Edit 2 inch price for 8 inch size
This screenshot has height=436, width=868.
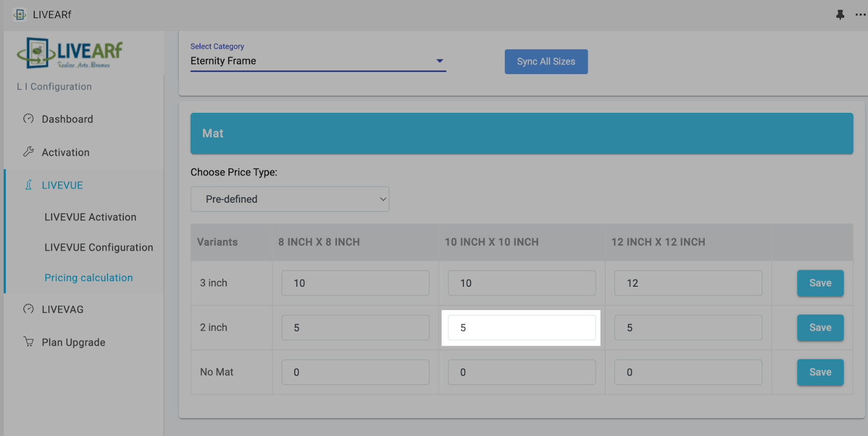pos(355,327)
